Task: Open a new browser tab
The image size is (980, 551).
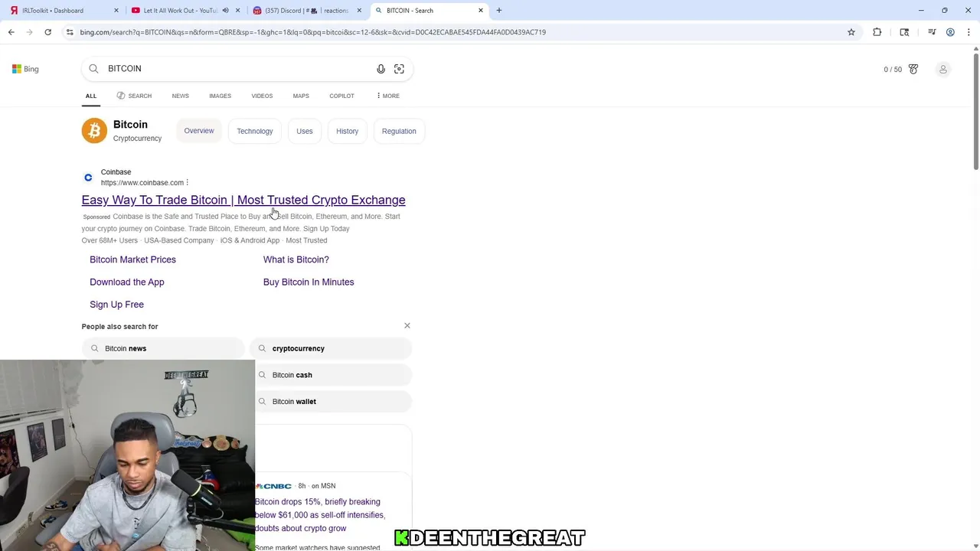Action: [499, 11]
